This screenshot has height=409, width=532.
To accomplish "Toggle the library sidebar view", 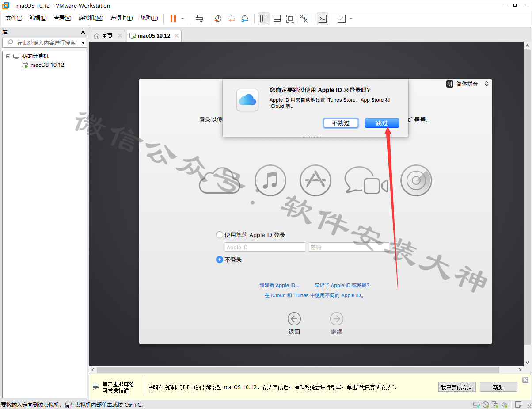I will 264,19.
